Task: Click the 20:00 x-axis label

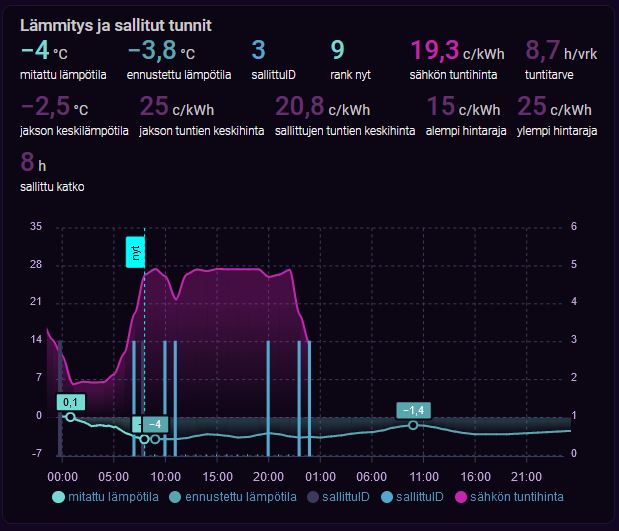Action: point(268,477)
